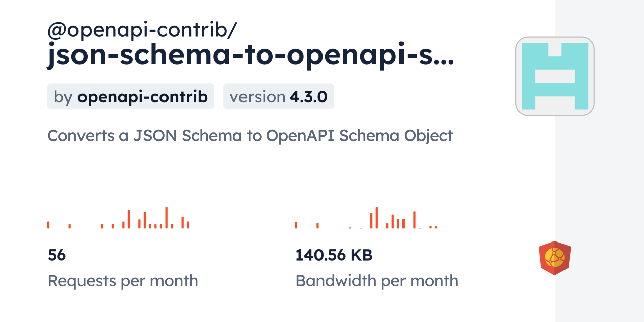
Task: Select the 'by openapi-contrib' author badge
Action: click(131, 96)
